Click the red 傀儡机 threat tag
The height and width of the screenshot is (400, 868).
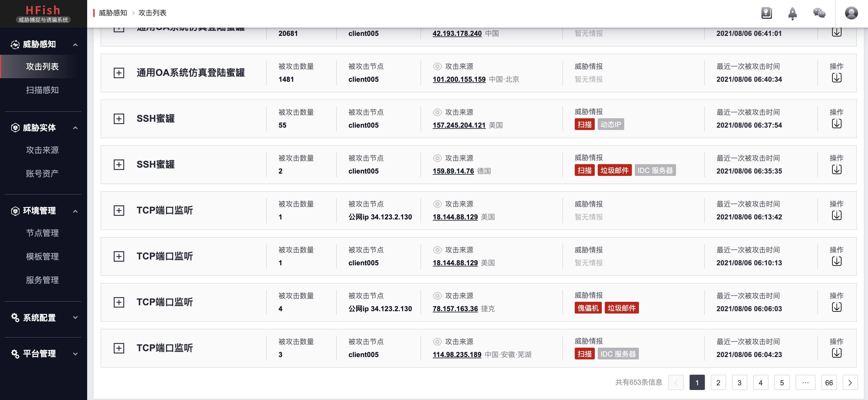[x=588, y=308]
